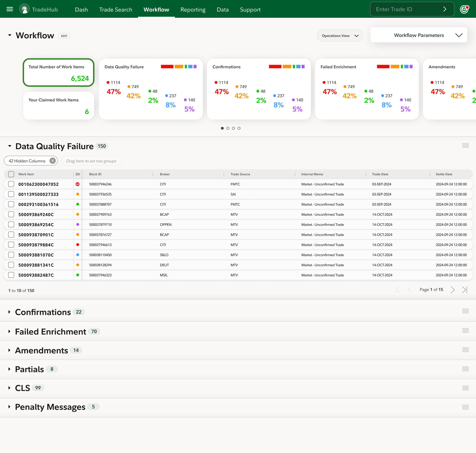This screenshot has height=453, width=476.
Task: Submit trade ID with arrow icon
Action: point(445,9)
